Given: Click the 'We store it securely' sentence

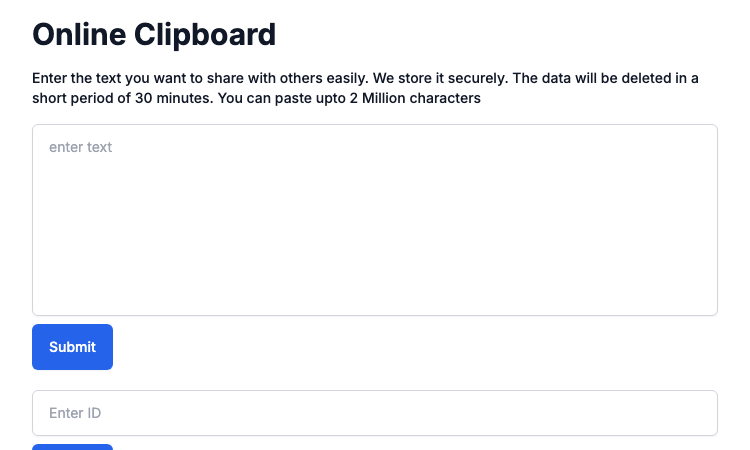Looking at the screenshot, I should [x=440, y=78].
